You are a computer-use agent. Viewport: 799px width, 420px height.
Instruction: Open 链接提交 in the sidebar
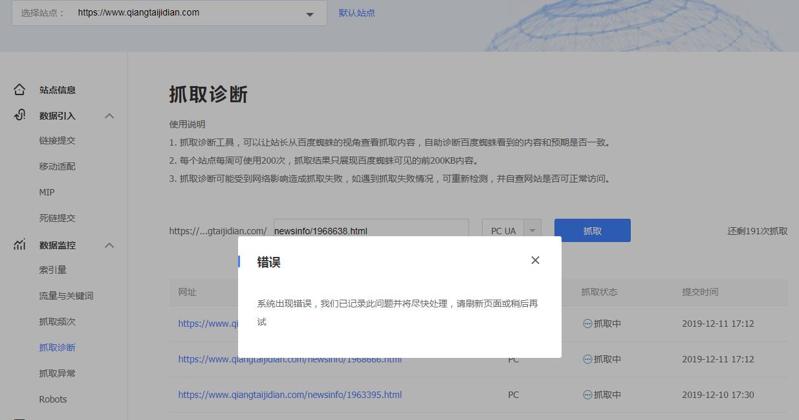57,141
